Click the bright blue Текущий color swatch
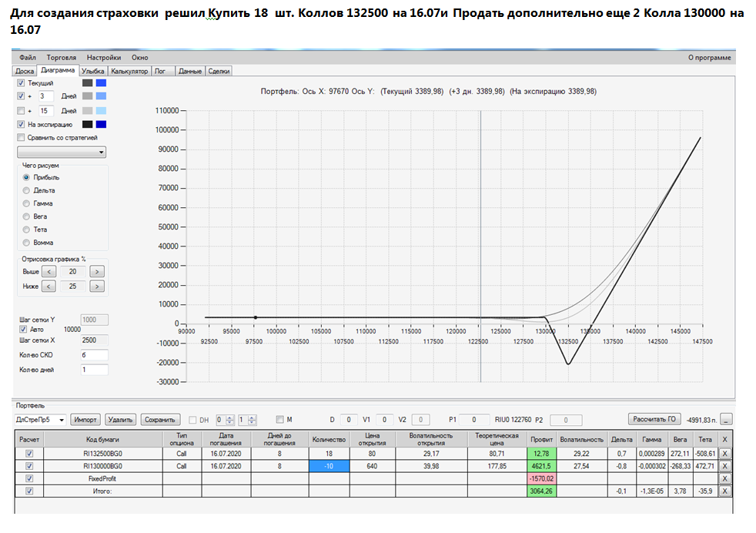 (x=101, y=83)
